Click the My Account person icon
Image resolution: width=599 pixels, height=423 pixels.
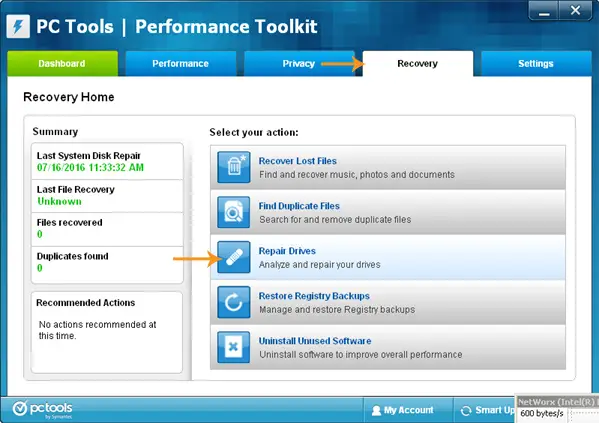[376, 410]
